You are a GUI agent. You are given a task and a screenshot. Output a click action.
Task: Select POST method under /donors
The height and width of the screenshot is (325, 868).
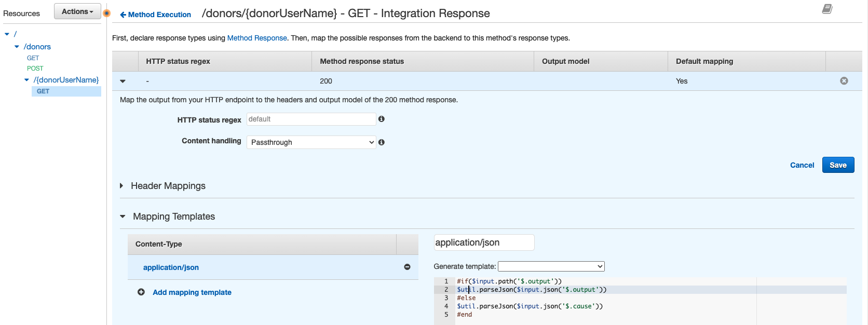tap(35, 69)
